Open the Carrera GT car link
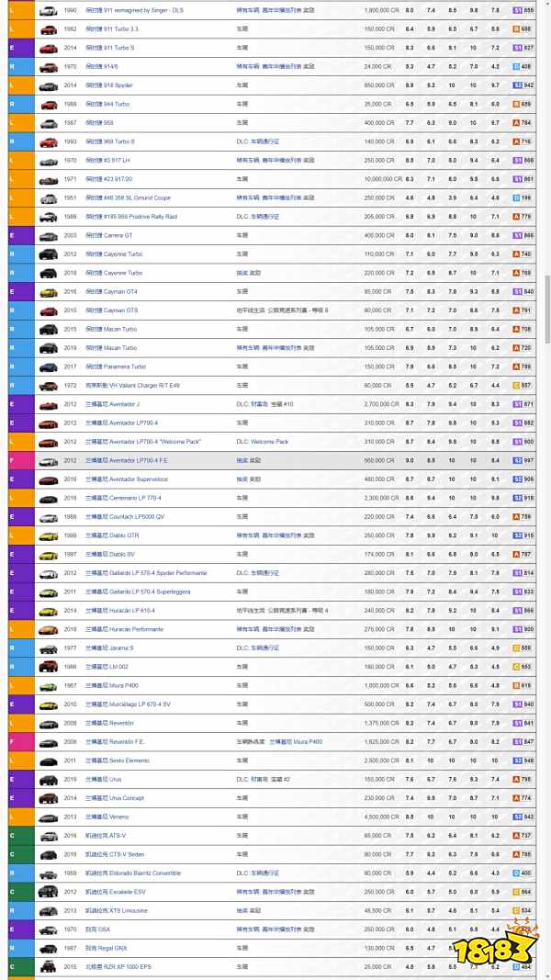The width and height of the screenshot is (551, 980). point(108,236)
